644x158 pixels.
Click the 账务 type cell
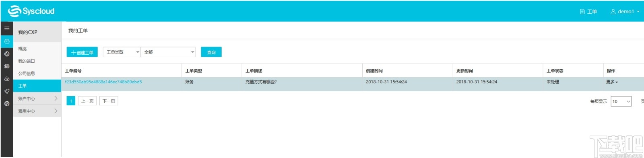pyautogui.click(x=190, y=82)
